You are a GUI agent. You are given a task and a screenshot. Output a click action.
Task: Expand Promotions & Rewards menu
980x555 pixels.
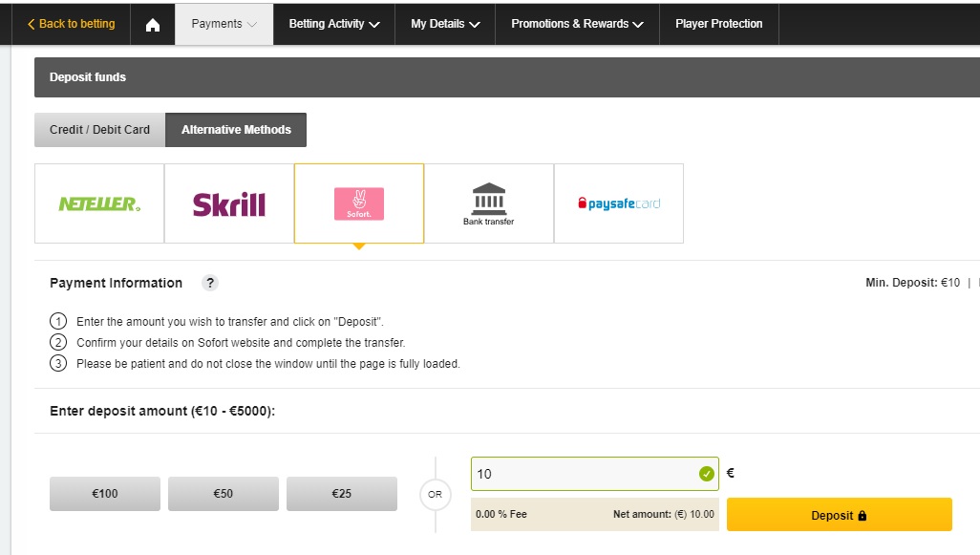tap(577, 24)
